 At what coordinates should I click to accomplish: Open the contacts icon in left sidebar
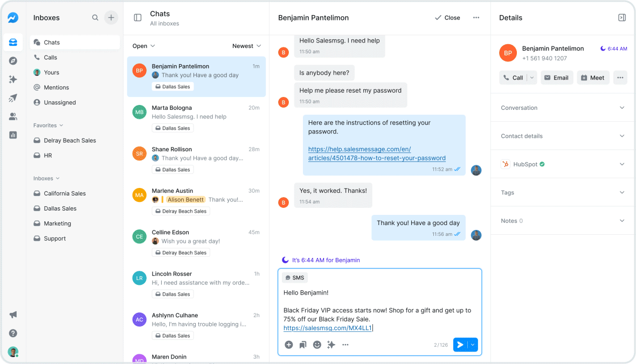click(13, 116)
